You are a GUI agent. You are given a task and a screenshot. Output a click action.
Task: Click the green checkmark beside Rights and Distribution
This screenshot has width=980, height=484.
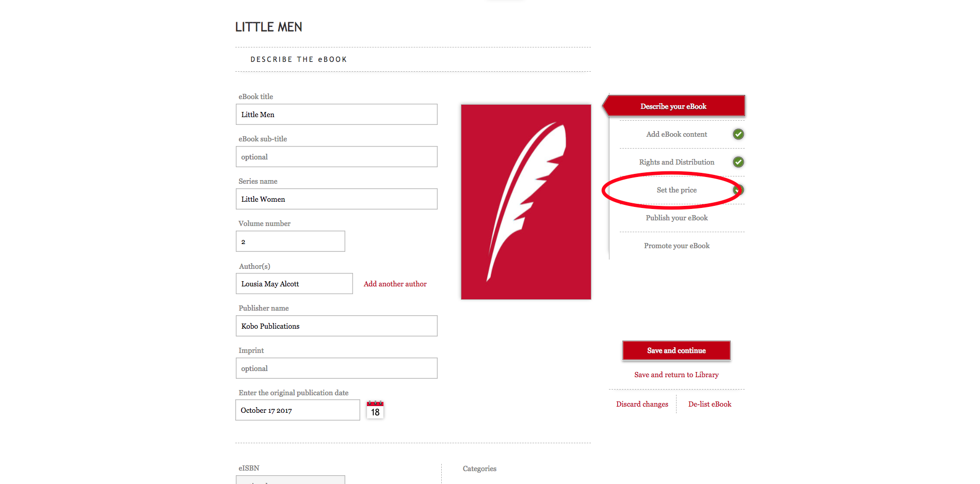pyautogui.click(x=738, y=162)
